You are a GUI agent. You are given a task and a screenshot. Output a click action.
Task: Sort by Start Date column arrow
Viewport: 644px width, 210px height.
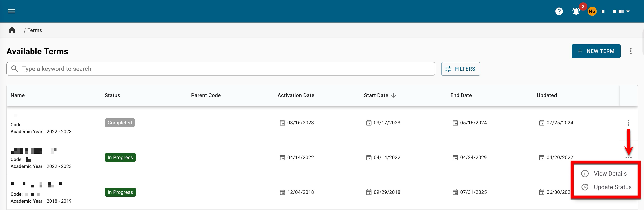pos(394,95)
